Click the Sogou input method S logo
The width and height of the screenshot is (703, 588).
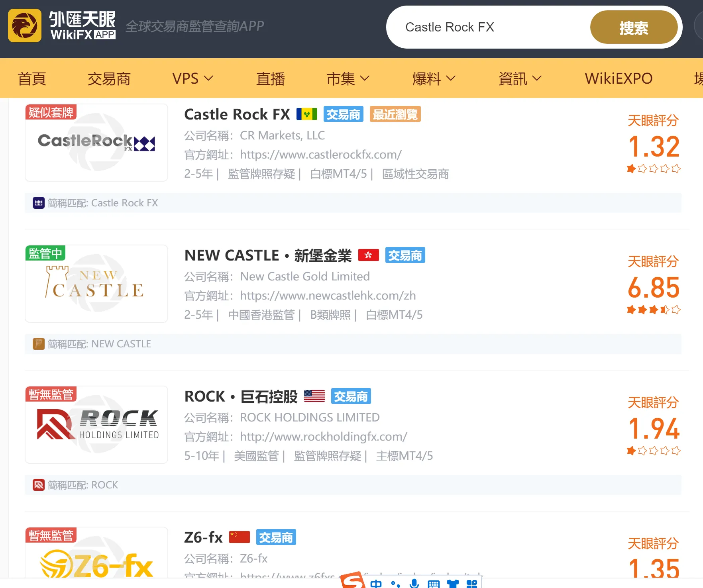(x=353, y=580)
